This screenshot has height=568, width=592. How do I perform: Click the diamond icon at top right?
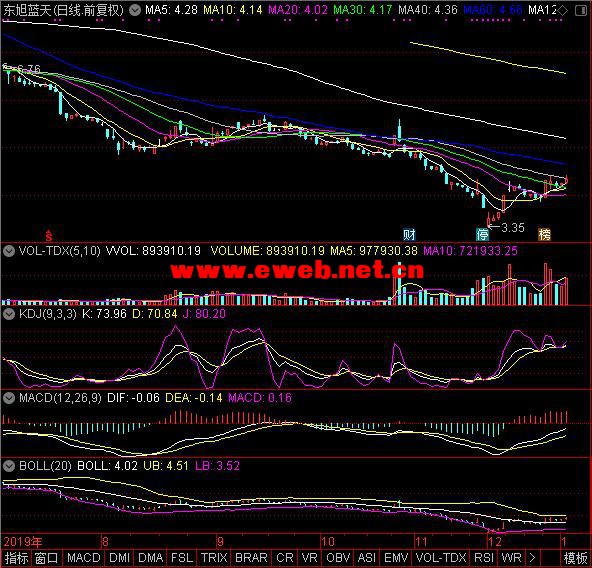562,11
